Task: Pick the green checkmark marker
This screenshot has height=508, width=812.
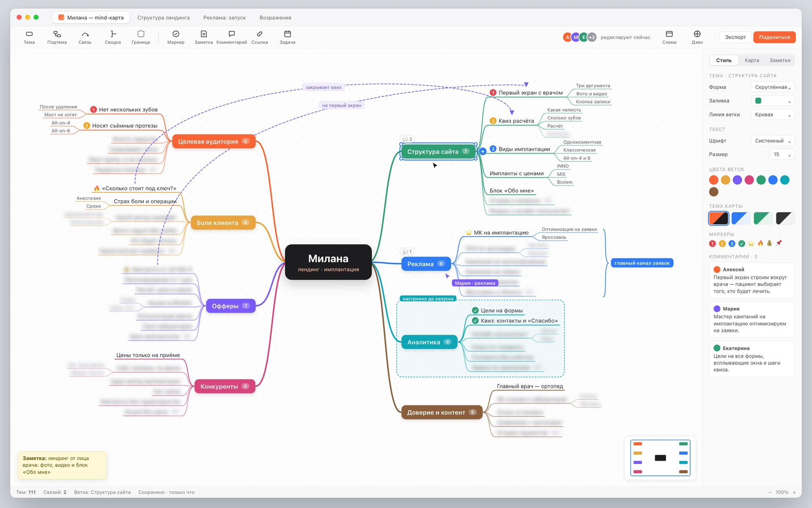Action: pyautogui.click(x=741, y=243)
